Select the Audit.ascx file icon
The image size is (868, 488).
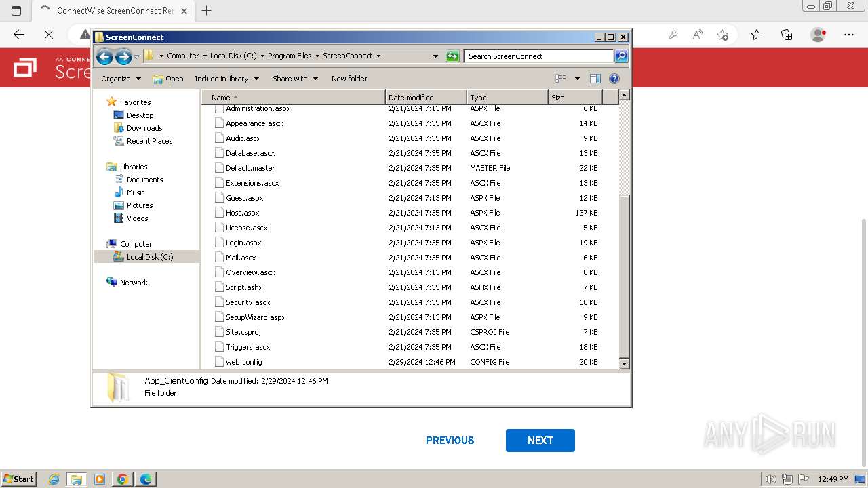coord(219,138)
